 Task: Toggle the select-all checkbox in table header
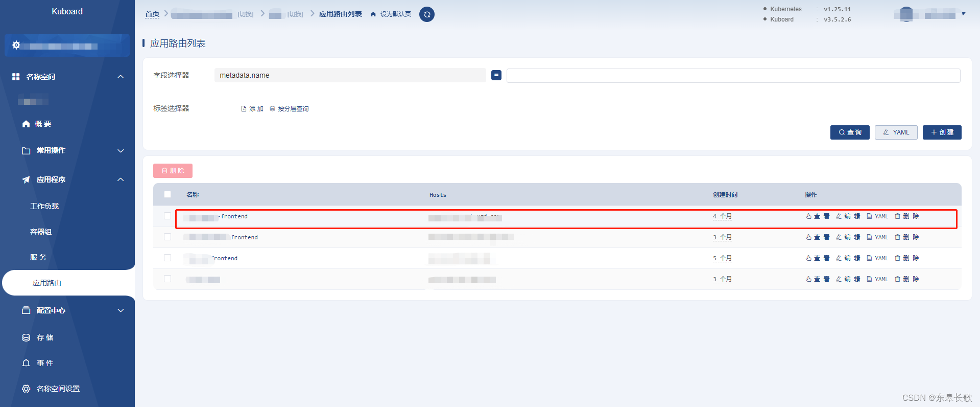(x=168, y=194)
